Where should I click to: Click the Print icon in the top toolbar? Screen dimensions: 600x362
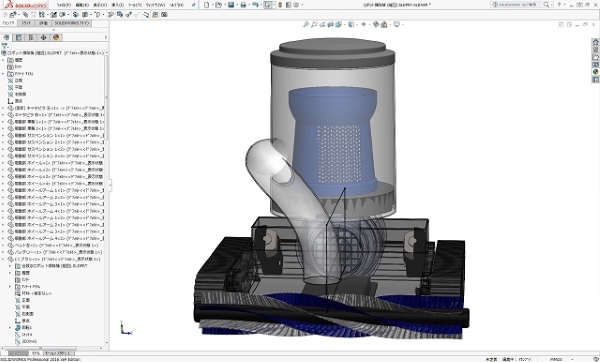point(243,5)
